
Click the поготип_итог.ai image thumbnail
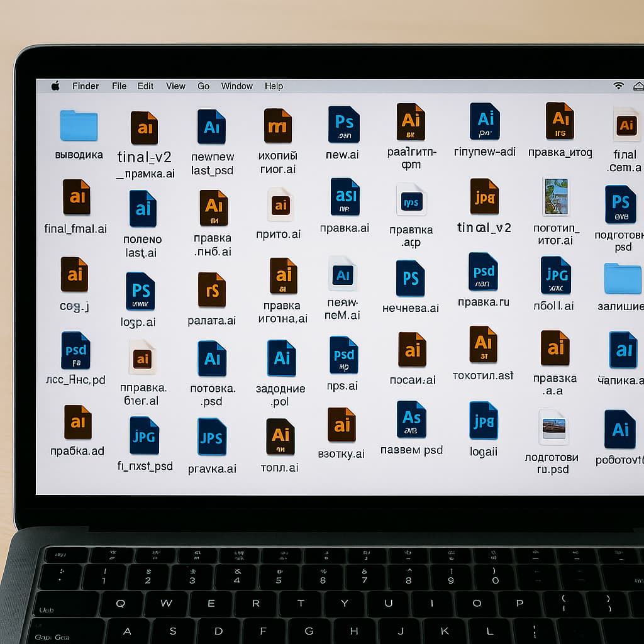(x=556, y=197)
